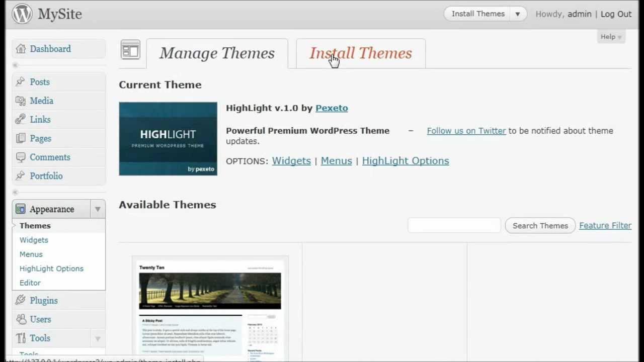This screenshot has width=644, height=362.
Task: Open the Media menu item
Action: pyautogui.click(x=41, y=101)
